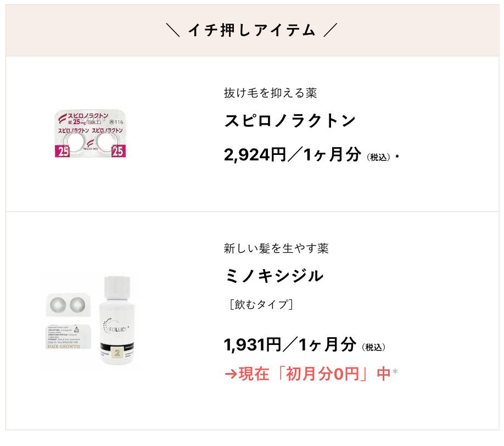Click the right slash decoration in the header
The width and height of the screenshot is (504, 446).
click(329, 31)
